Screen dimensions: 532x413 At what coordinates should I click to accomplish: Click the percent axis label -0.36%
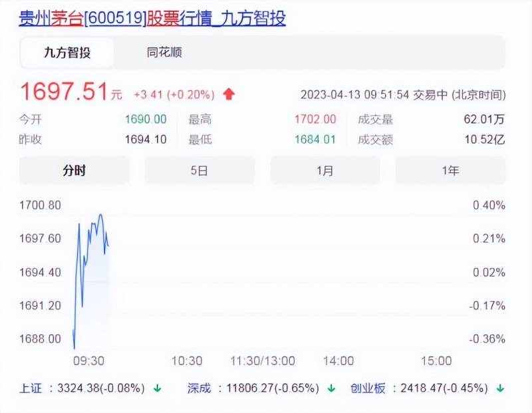487,339
